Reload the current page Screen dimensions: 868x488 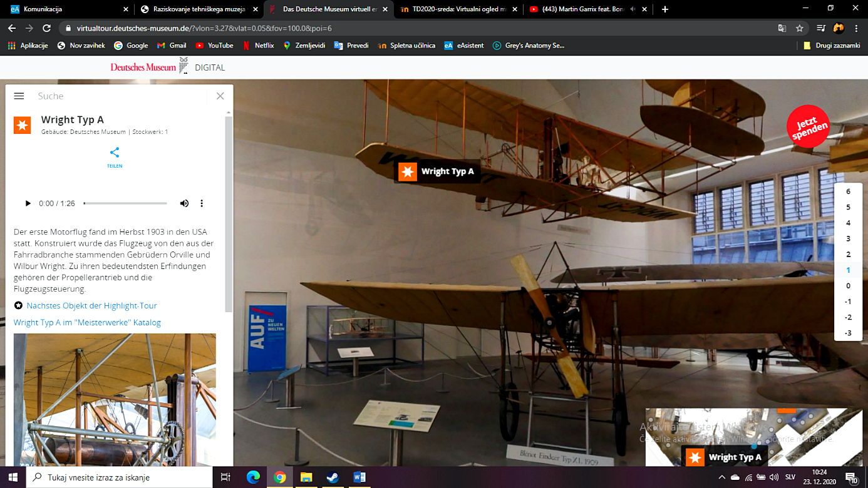46,28
